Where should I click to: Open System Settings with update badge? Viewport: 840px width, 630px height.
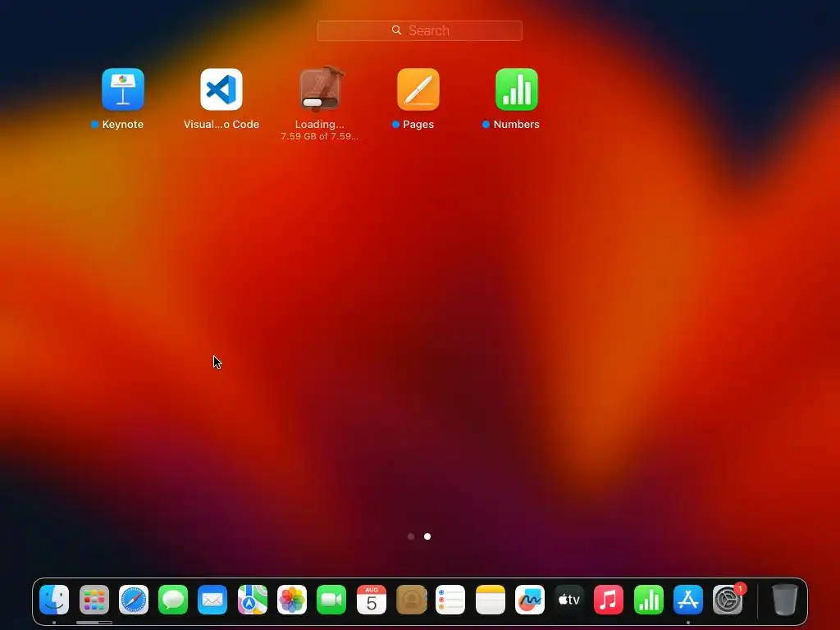click(x=728, y=600)
